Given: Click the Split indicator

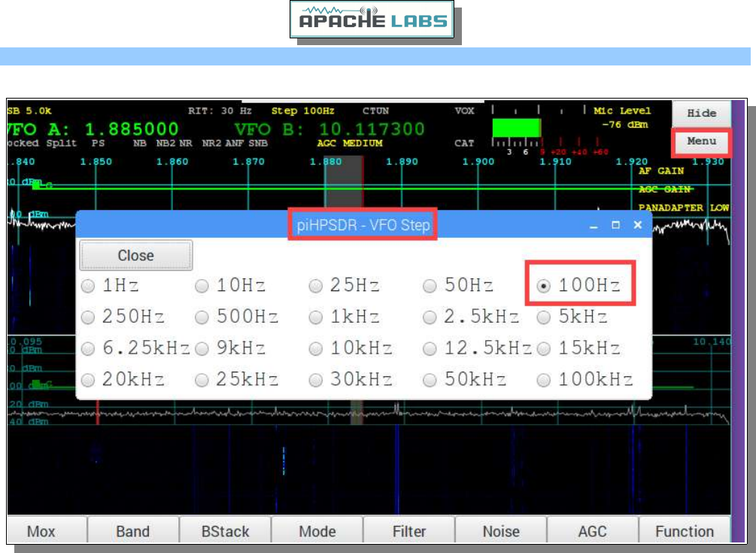Looking at the screenshot, I should coord(61,143).
